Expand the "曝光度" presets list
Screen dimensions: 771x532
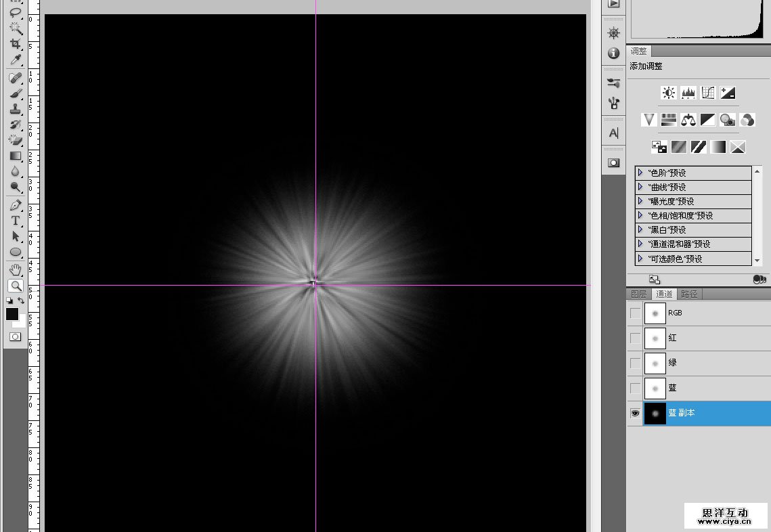click(640, 202)
